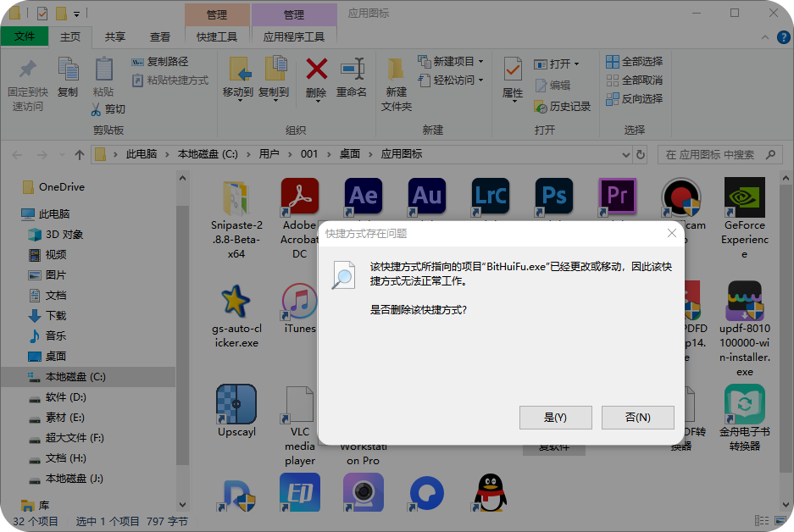
Task: Select the gs-auto-clicker.exe star icon
Action: click(236, 302)
